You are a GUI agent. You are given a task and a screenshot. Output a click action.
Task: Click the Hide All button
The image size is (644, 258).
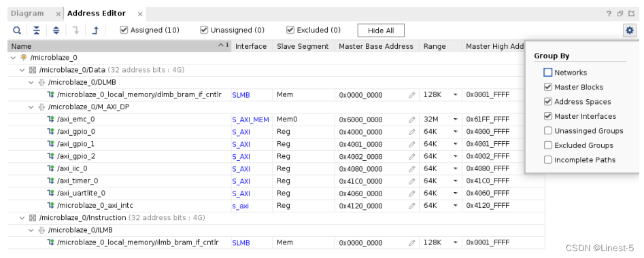click(381, 31)
